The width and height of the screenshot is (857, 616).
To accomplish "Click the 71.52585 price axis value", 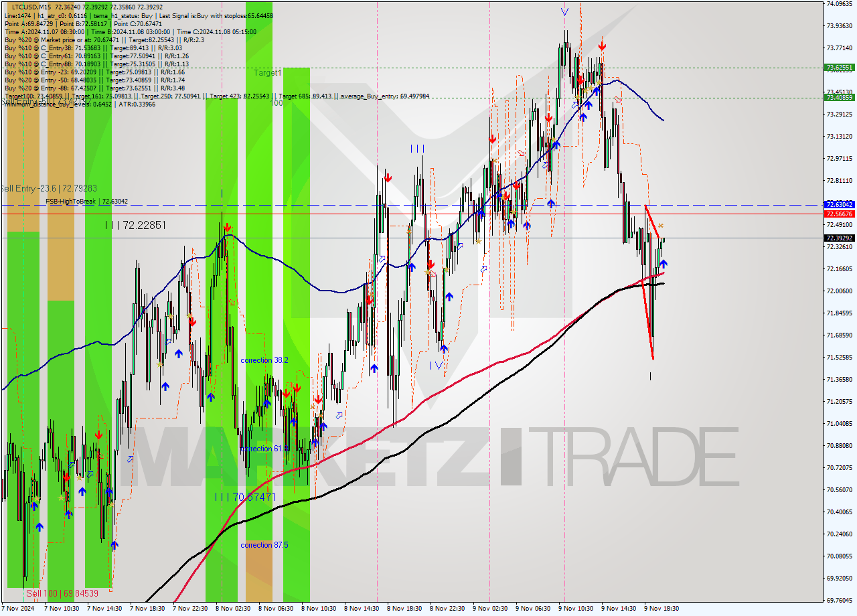I will (x=840, y=358).
